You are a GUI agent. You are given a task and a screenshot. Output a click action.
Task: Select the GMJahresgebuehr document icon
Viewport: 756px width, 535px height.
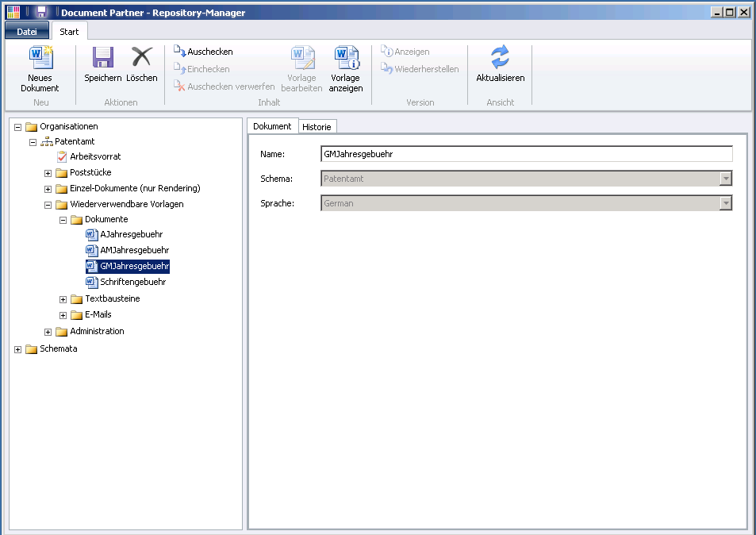90,265
